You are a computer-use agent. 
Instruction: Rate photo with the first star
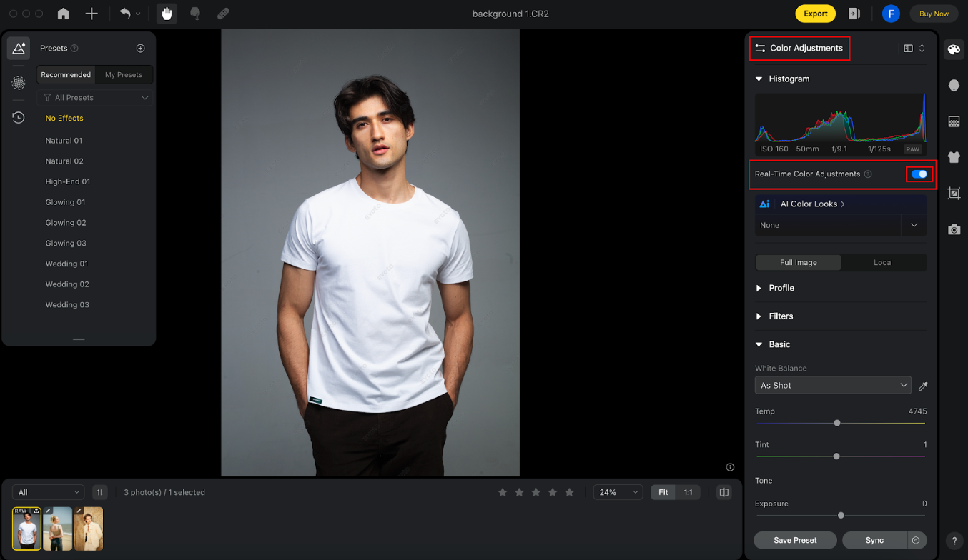point(503,492)
